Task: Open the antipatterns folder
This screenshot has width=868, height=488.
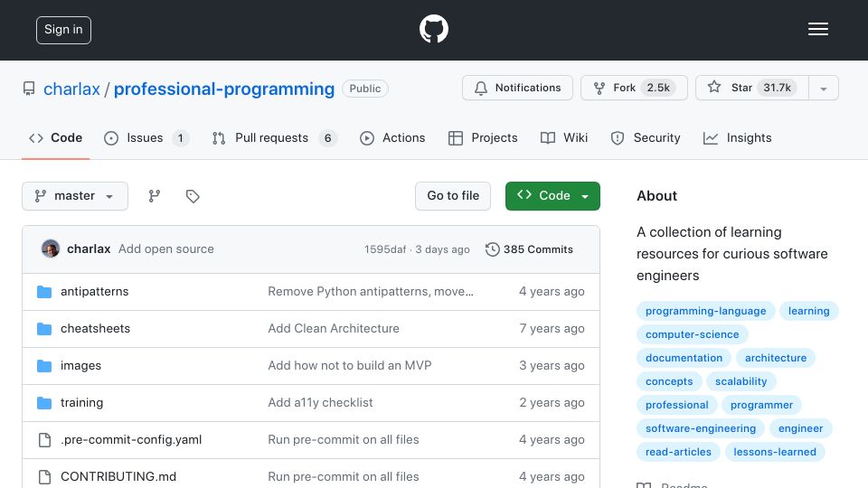Action: 95,292
